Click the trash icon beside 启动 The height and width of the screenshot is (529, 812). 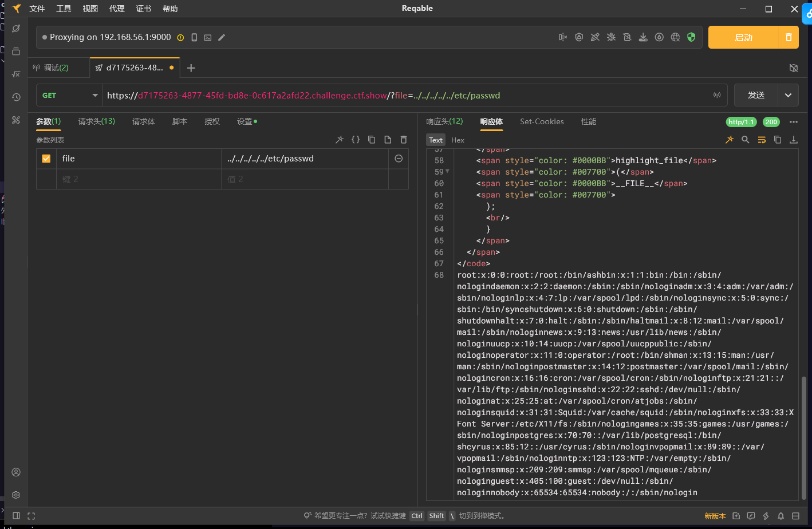pos(789,37)
